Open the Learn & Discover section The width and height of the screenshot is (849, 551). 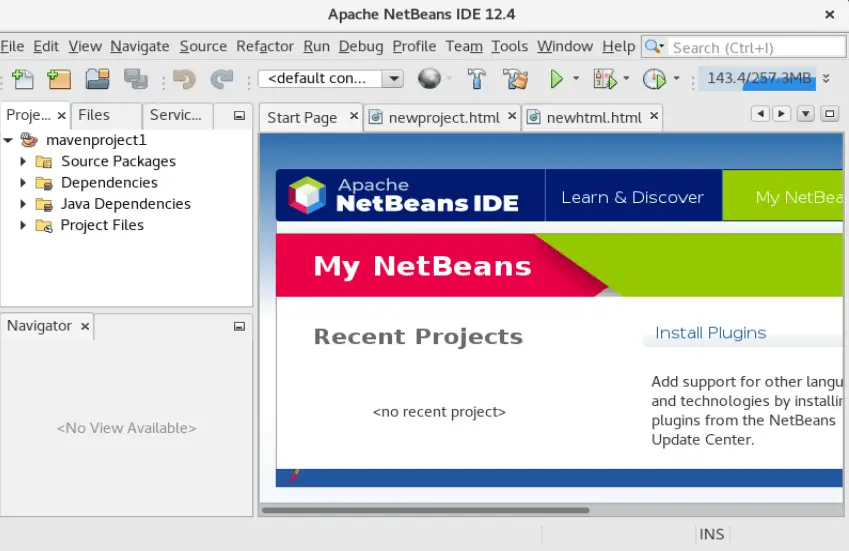pyautogui.click(x=632, y=198)
